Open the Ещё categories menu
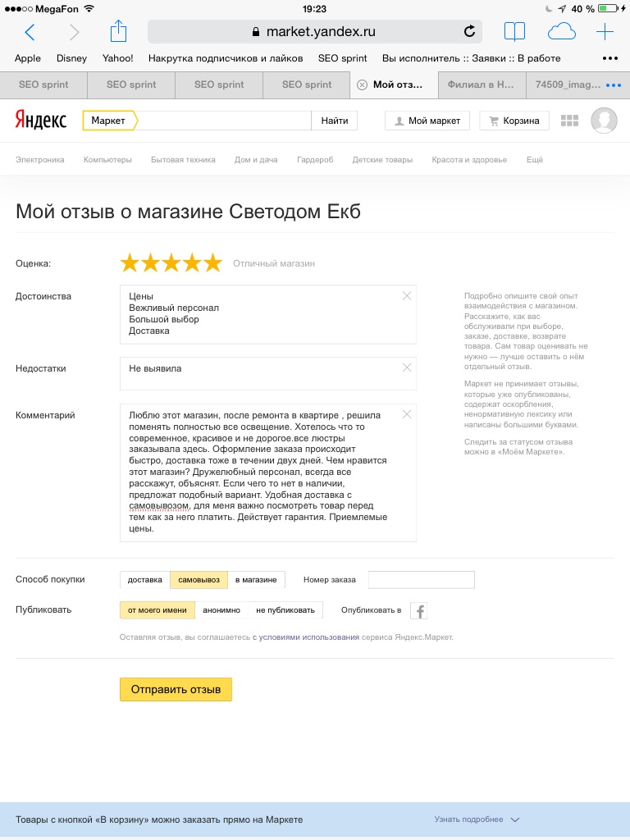The width and height of the screenshot is (630, 840). point(534,160)
